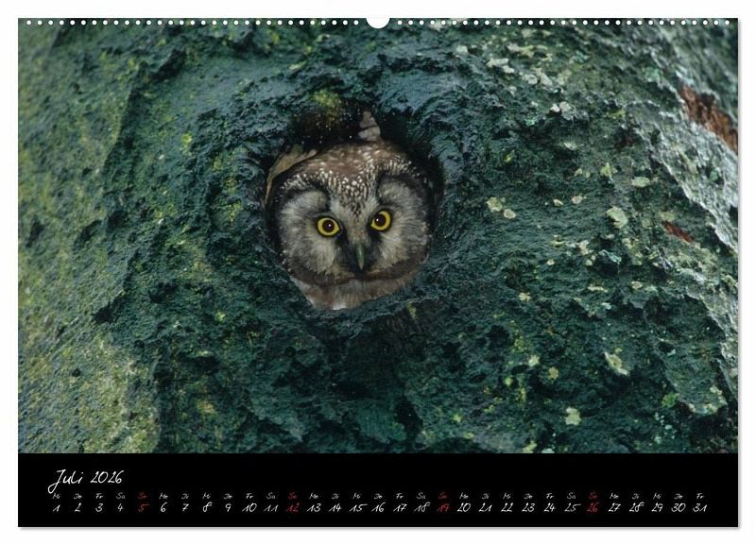The width and height of the screenshot is (756, 545).
Task: Select date 29 in the calendar strip
Action: pos(657,507)
